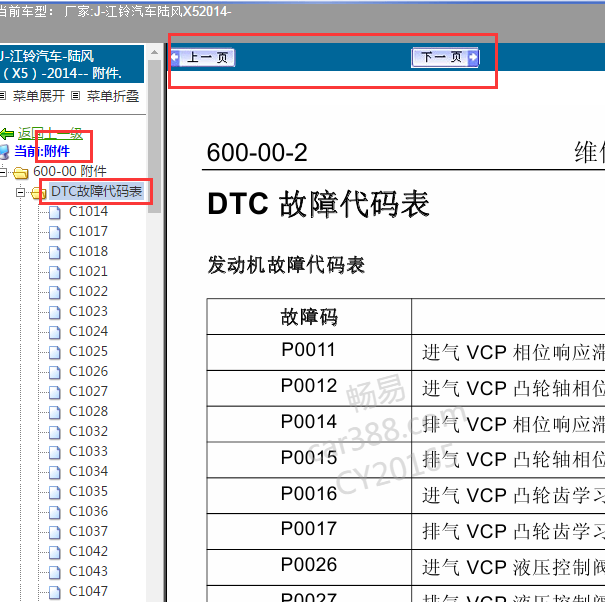Select the P0017 cell in fault table

[x=309, y=531]
